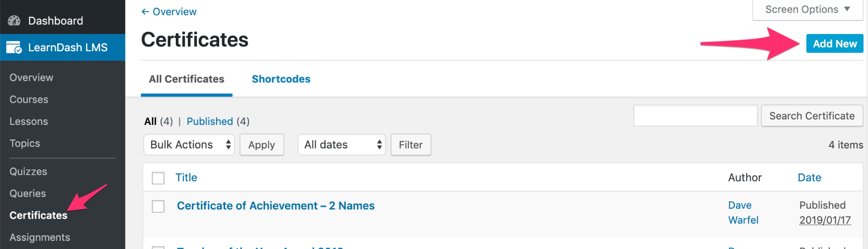Click the LearnDash LMS sidebar icon
Image resolution: width=868 pixels, height=249 pixels.
tap(14, 48)
